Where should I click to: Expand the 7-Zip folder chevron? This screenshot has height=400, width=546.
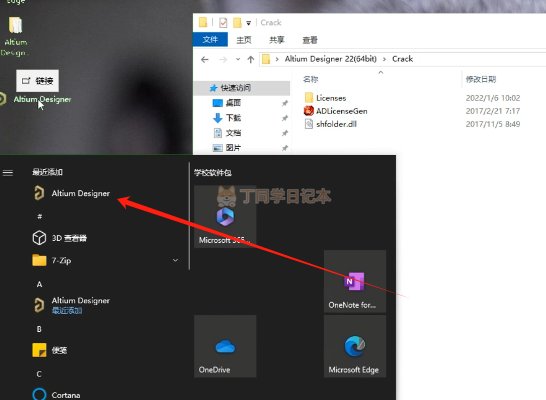175,260
